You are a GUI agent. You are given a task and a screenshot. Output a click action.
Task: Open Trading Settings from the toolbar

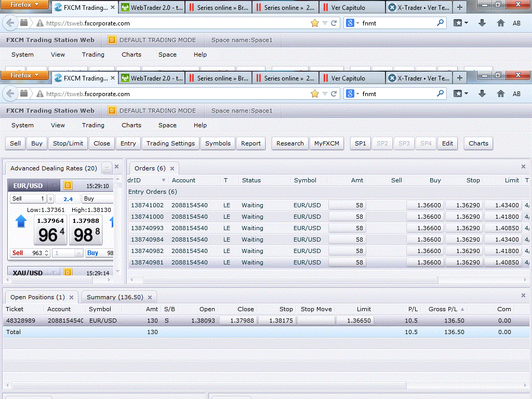(170, 143)
